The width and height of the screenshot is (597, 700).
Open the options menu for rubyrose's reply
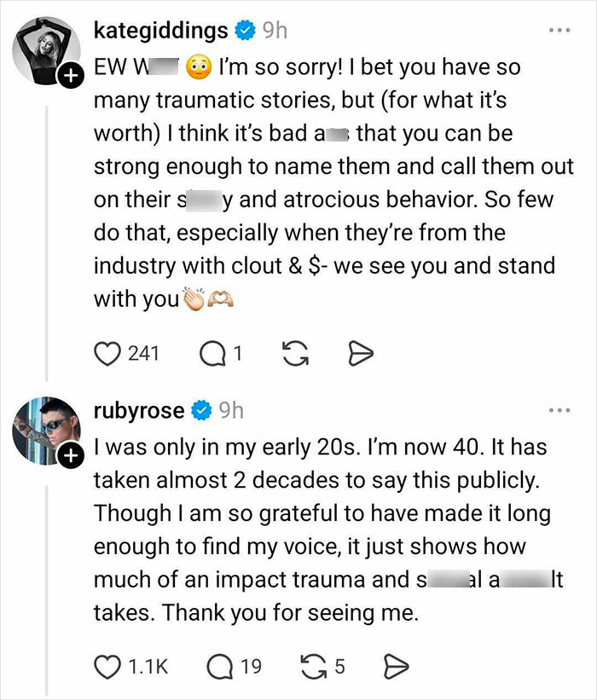click(559, 411)
